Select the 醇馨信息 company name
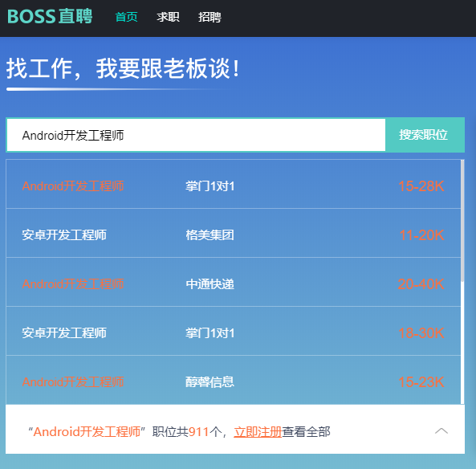476x469 pixels. coord(210,382)
